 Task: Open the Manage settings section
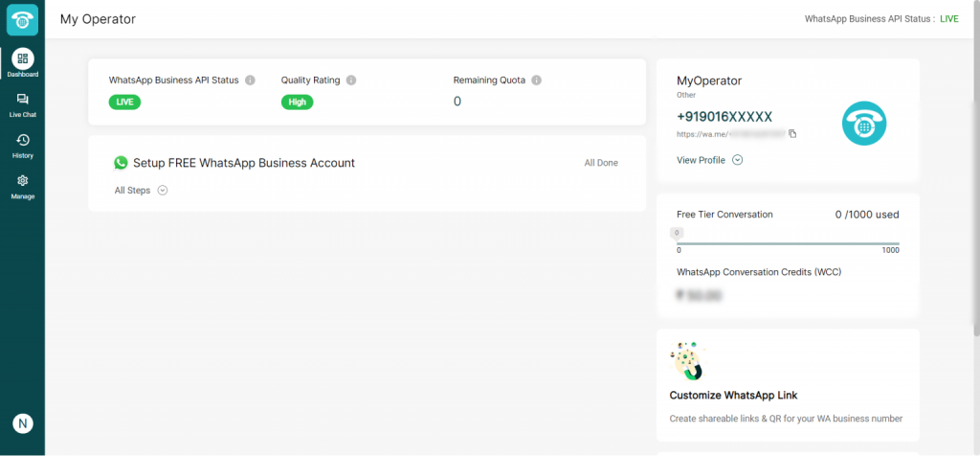[x=23, y=187]
